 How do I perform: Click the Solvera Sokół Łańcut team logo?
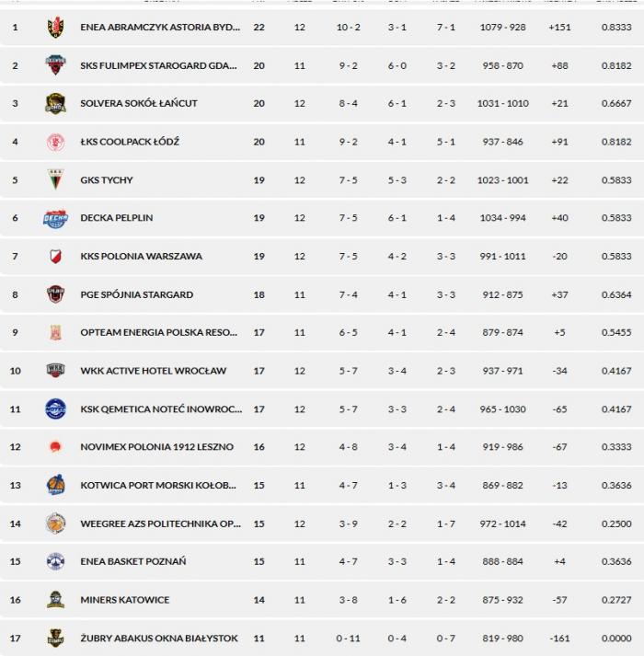[55, 104]
